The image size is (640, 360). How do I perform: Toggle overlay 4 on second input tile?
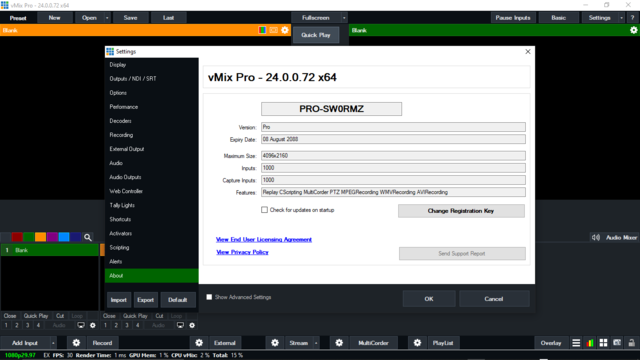[138, 325]
